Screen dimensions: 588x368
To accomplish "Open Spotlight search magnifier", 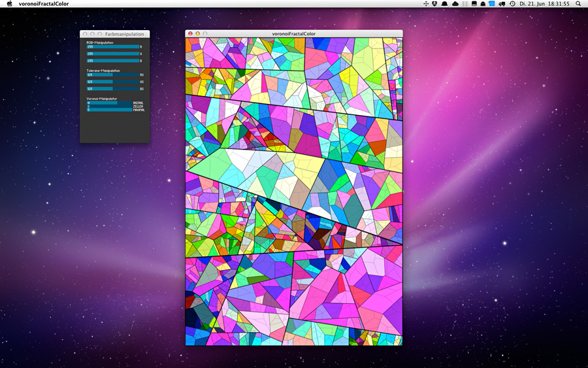I will click(578, 4).
